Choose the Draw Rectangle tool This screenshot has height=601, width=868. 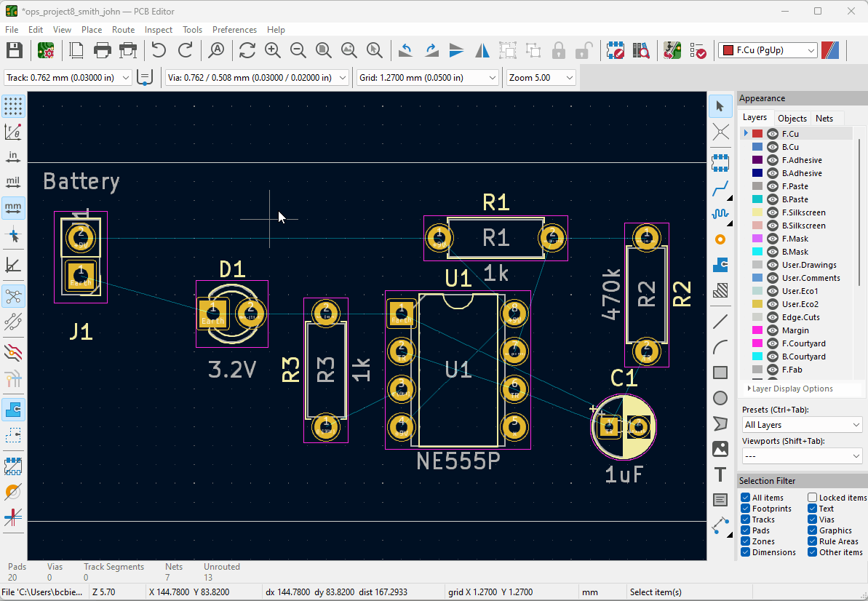[x=720, y=373]
